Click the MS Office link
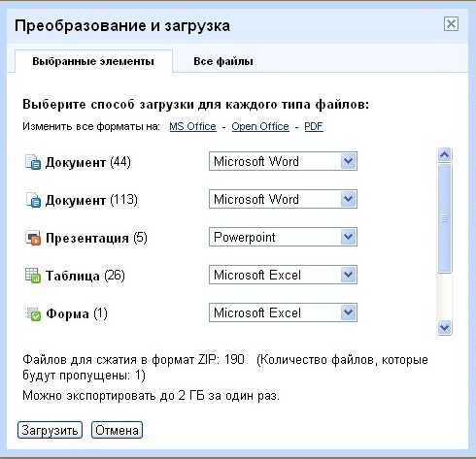The height and width of the screenshot is (459, 476). (192, 126)
